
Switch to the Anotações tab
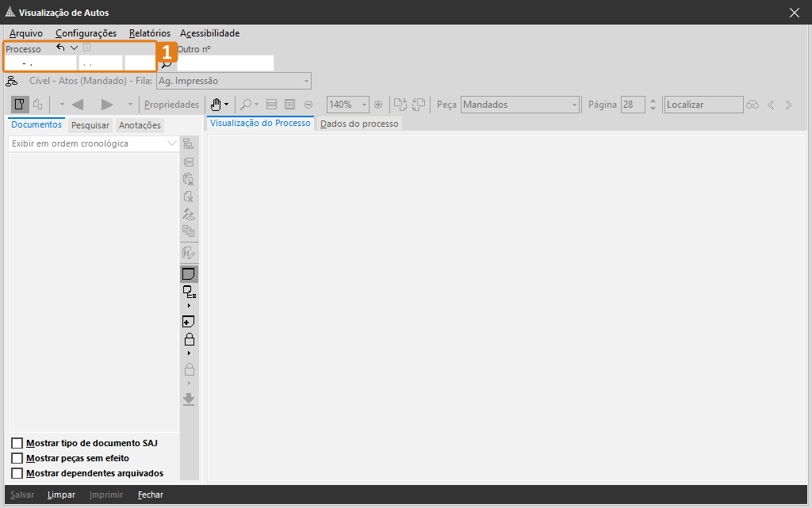[140, 125]
